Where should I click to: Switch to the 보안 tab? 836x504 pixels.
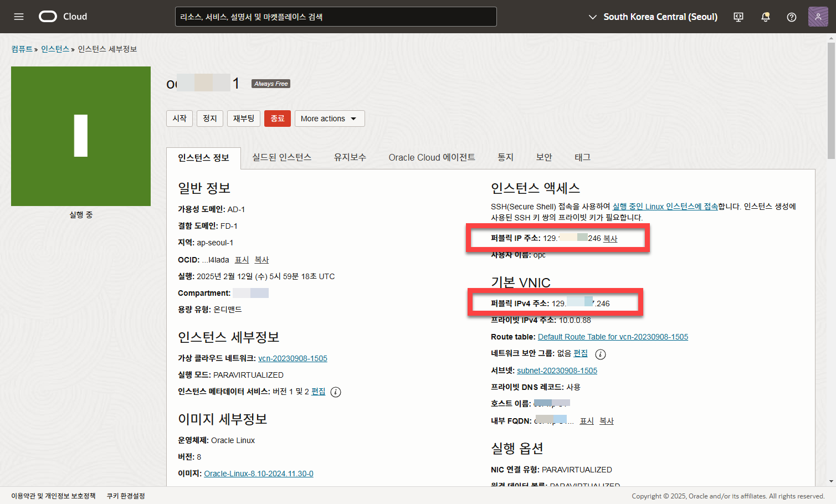(x=544, y=157)
